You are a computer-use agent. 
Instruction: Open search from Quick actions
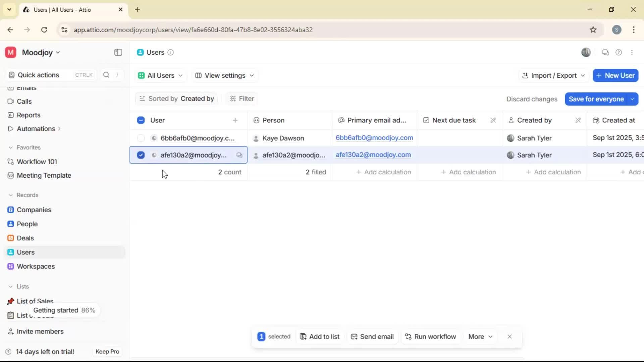coord(106,75)
